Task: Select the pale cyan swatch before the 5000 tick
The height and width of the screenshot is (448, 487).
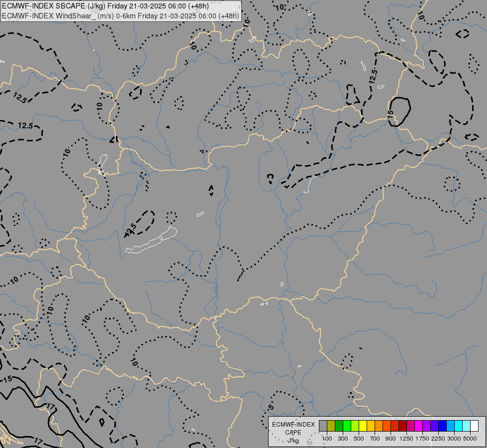Action: (467, 426)
